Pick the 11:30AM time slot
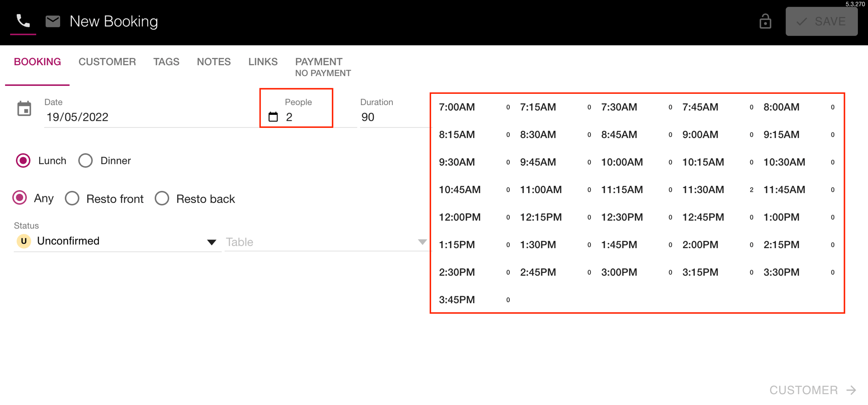 click(703, 190)
